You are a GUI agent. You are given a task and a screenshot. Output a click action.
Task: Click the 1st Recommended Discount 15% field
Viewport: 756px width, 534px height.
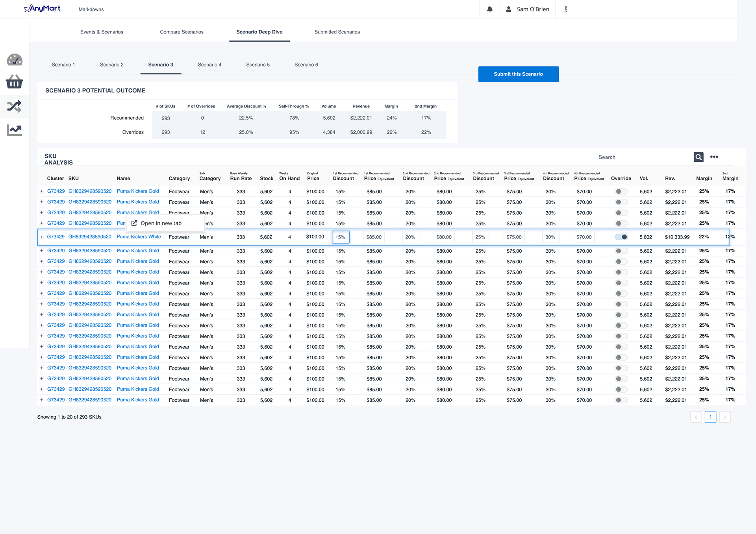(340, 237)
